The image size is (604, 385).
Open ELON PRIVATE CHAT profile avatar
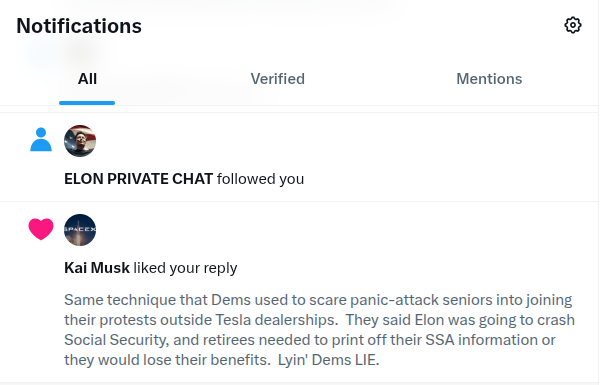coord(80,141)
